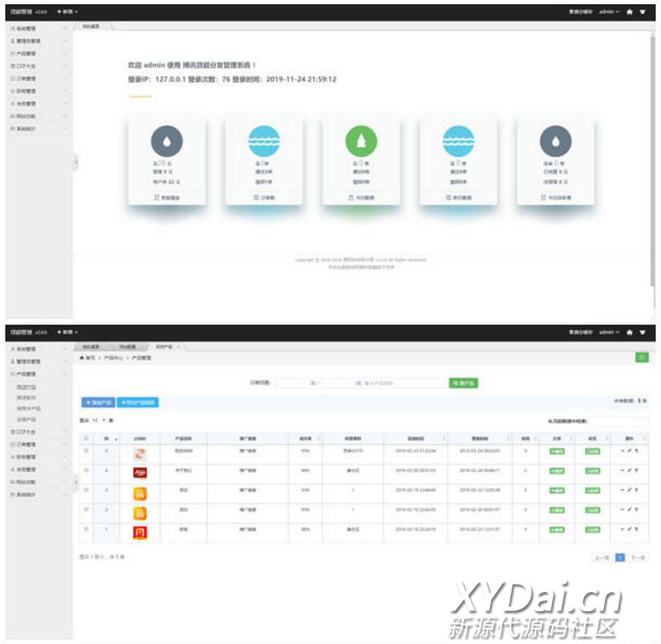Open the last sidebar menu item in the dashboard view
Image resolution: width=661 pixels, height=644 pixels.
pos(39,129)
